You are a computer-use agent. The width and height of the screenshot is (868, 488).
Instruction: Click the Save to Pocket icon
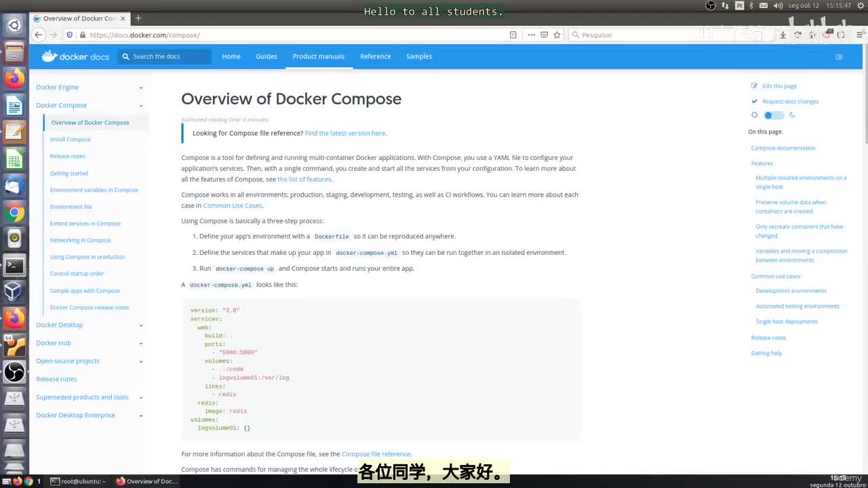pyautogui.click(x=544, y=35)
